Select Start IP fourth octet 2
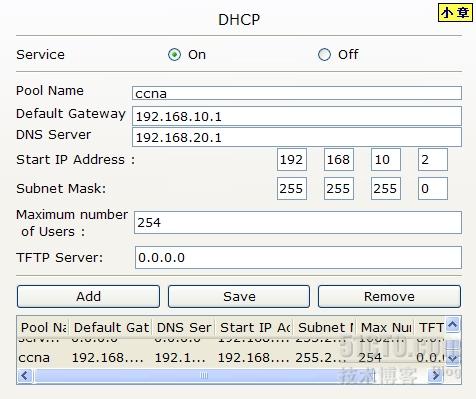476x399 pixels. coord(433,160)
